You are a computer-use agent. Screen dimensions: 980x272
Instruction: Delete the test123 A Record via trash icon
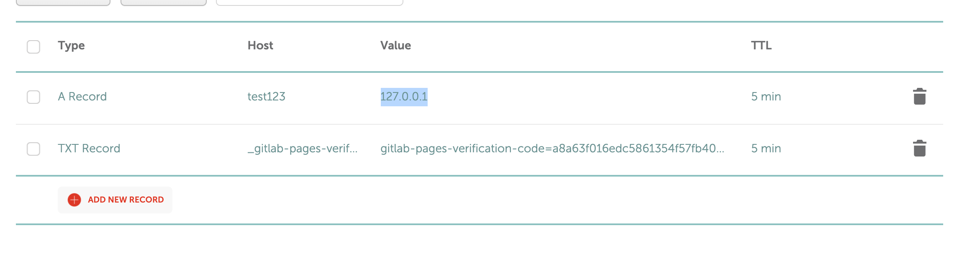click(x=919, y=97)
